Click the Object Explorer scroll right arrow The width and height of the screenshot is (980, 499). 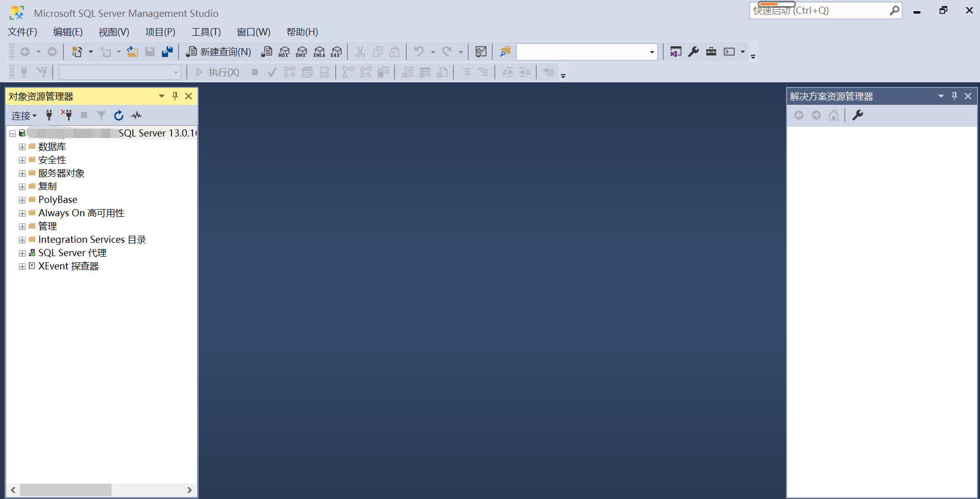[x=189, y=490]
